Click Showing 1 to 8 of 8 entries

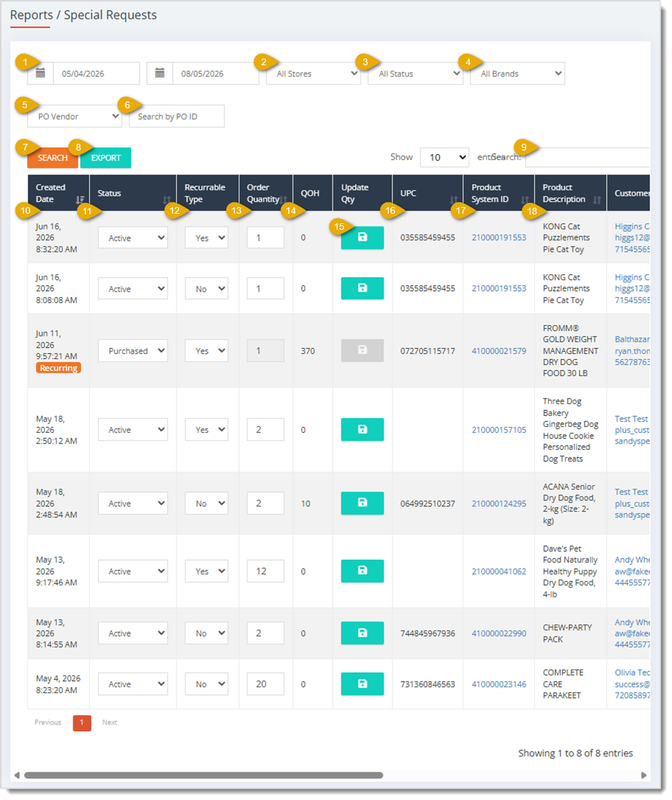(576, 753)
